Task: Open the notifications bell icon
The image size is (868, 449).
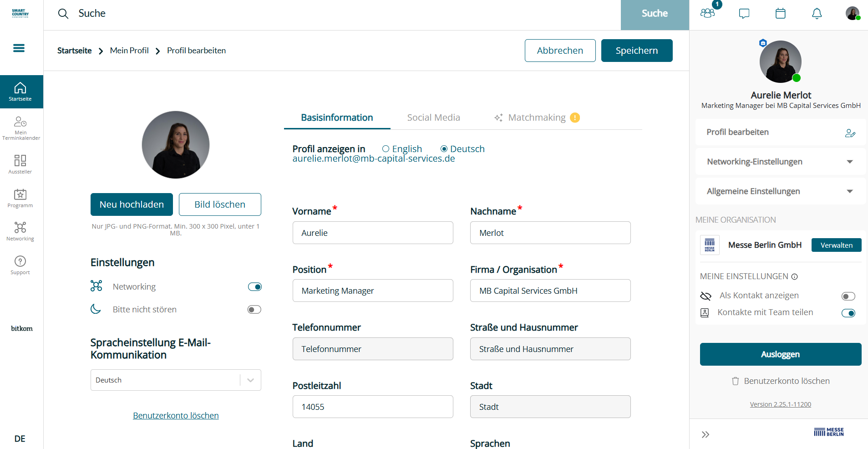Action: tap(817, 14)
